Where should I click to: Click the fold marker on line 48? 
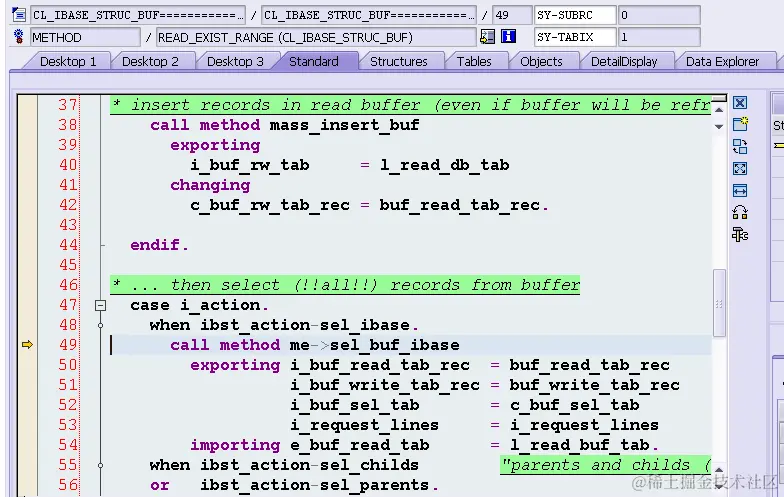click(100, 325)
